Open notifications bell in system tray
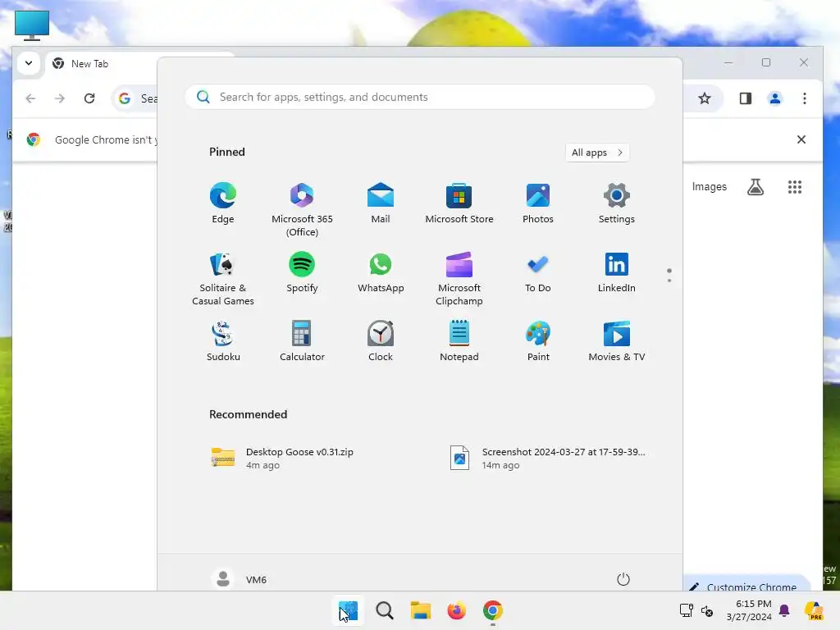 point(784,610)
